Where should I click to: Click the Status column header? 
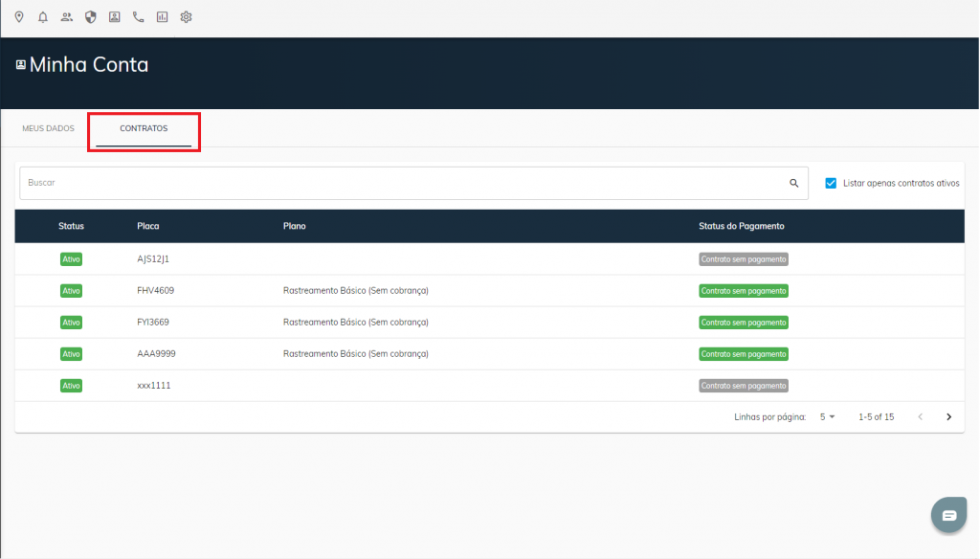coord(71,226)
